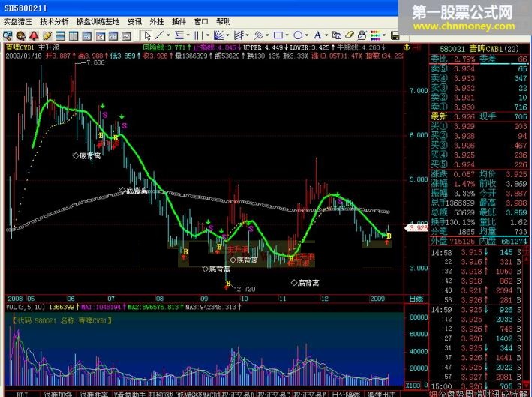Click the X100 volume scale label
Image resolution: width=532 pixels, height=397 pixels.
[413, 386]
